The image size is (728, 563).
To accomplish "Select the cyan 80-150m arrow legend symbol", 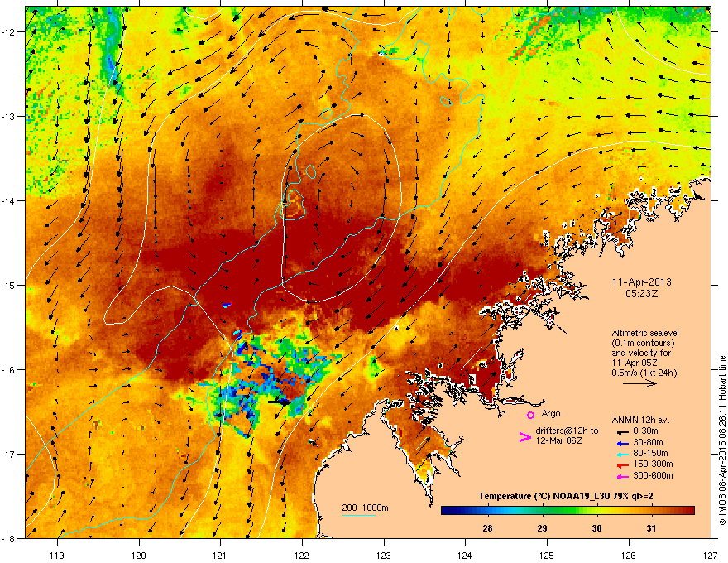I will 622,454.
